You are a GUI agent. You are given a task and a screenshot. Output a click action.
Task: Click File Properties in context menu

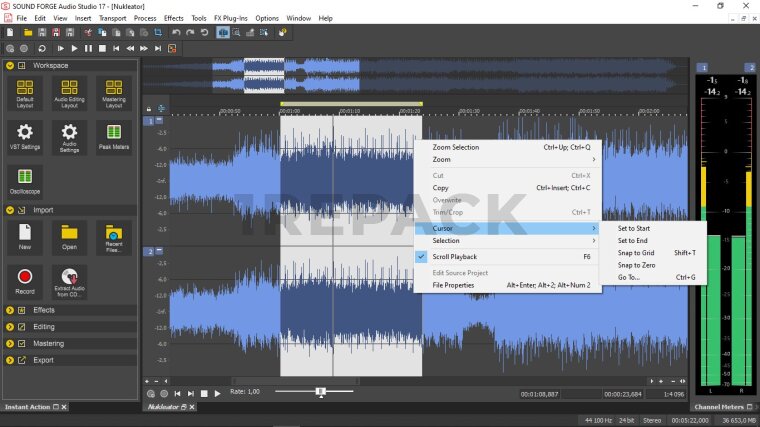pos(453,285)
